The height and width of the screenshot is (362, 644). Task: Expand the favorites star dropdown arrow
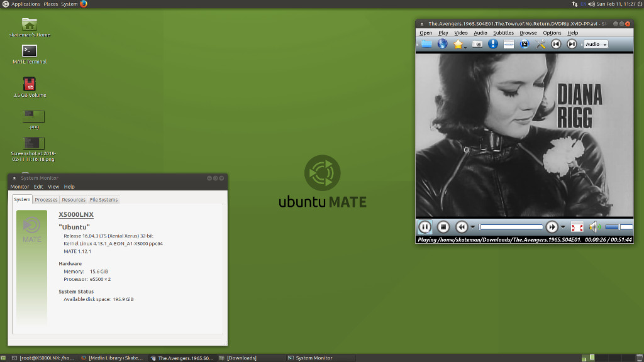pos(465,47)
